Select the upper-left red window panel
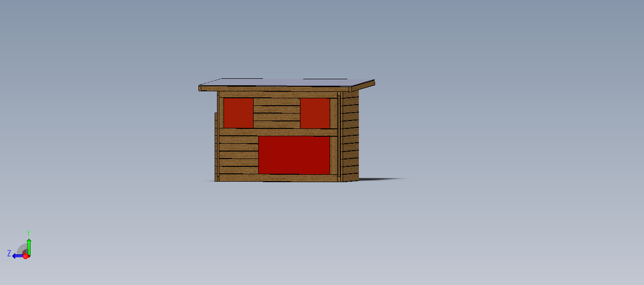 click(238, 113)
